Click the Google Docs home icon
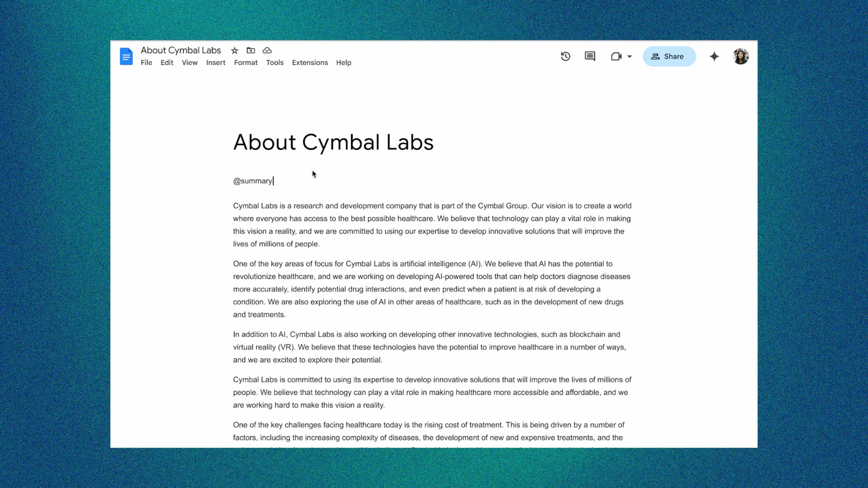This screenshot has height=488, width=868. click(126, 56)
